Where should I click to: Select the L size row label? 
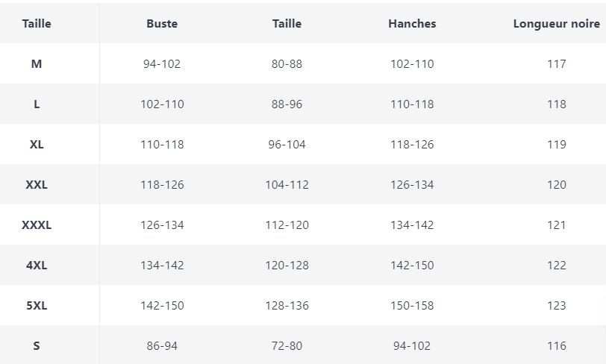point(37,104)
